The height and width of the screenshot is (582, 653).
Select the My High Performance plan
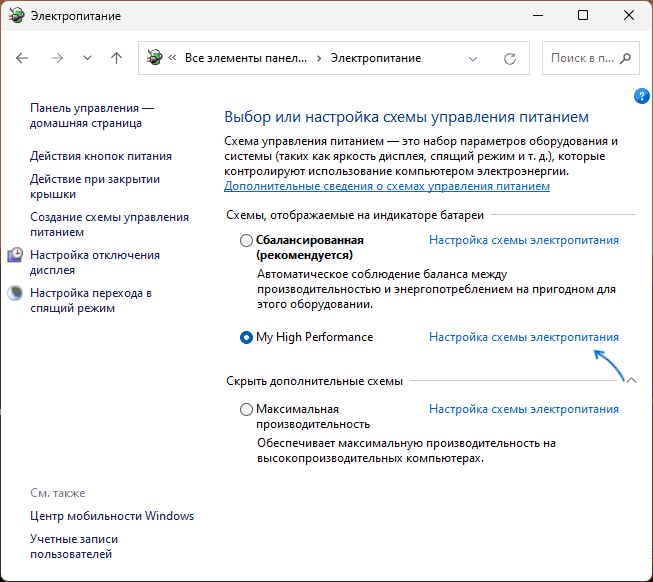[246, 337]
